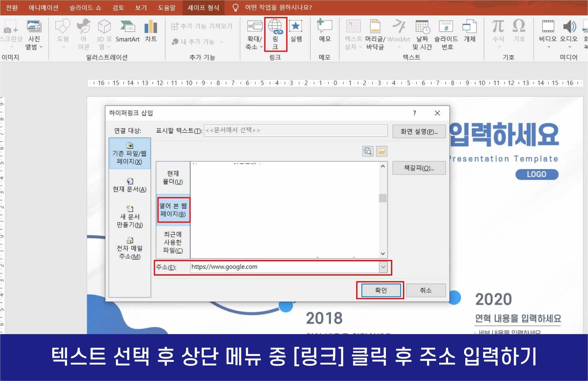Click the Browse the Web globe icon
Viewport: 588px width, 381px height.
click(x=367, y=151)
